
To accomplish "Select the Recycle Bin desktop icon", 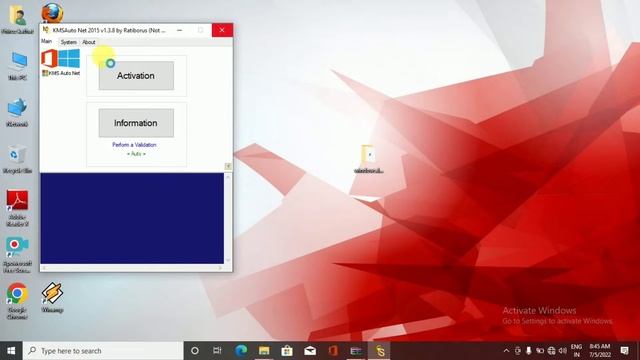I will point(18,159).
